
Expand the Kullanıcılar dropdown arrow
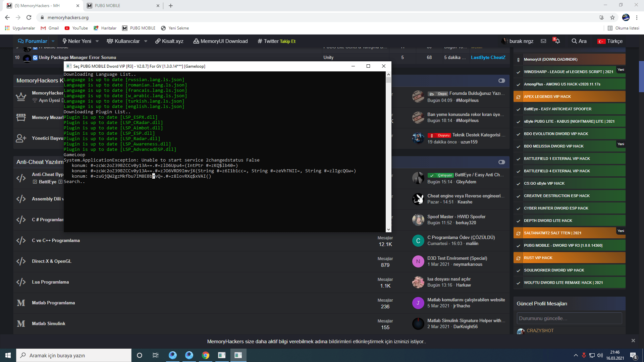(146, 41)
